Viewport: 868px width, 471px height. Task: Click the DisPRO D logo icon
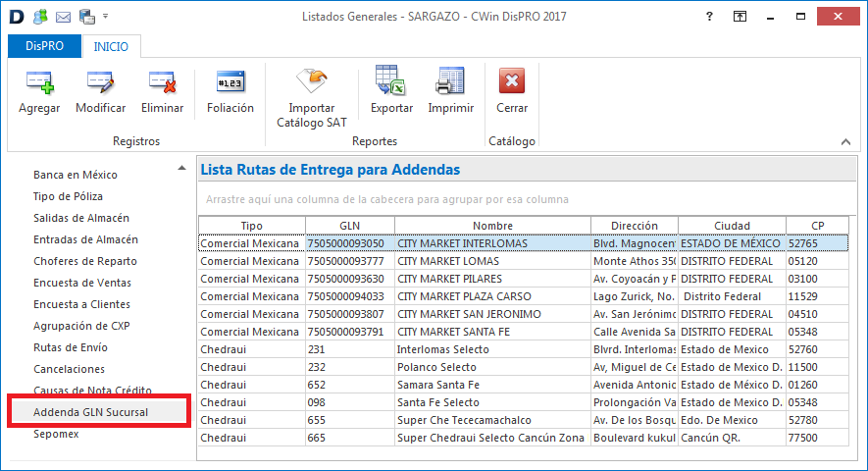point(17,17)
